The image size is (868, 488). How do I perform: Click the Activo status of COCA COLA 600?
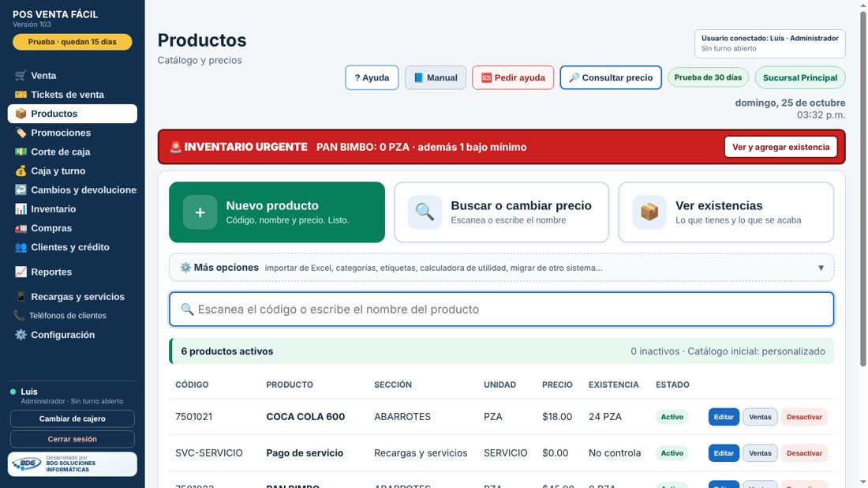click(672, 417)
